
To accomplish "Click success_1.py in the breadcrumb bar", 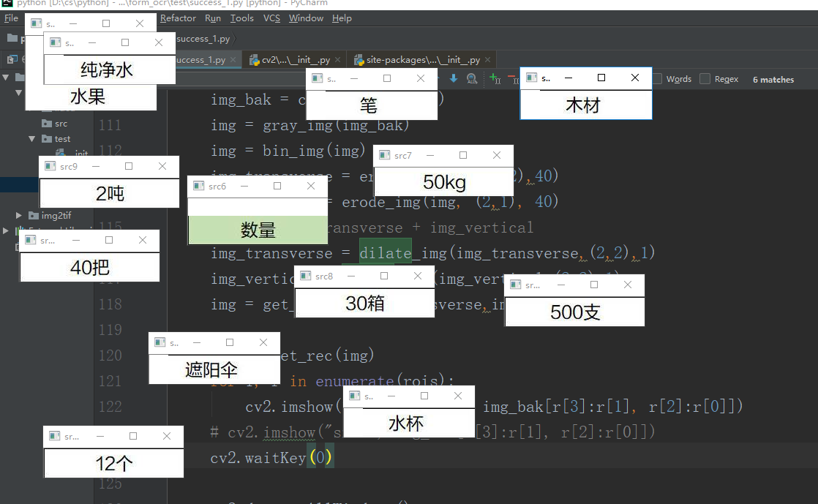I will [203, 39].
